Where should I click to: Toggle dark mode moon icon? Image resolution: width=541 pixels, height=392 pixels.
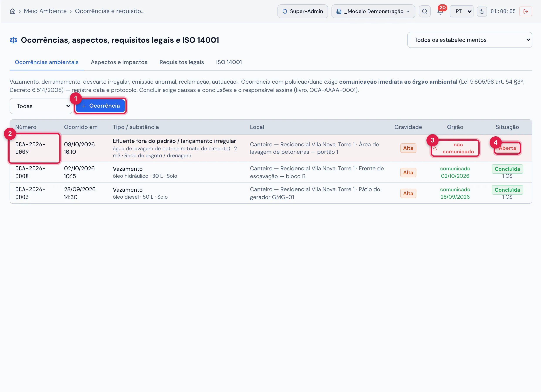[482, 11]
